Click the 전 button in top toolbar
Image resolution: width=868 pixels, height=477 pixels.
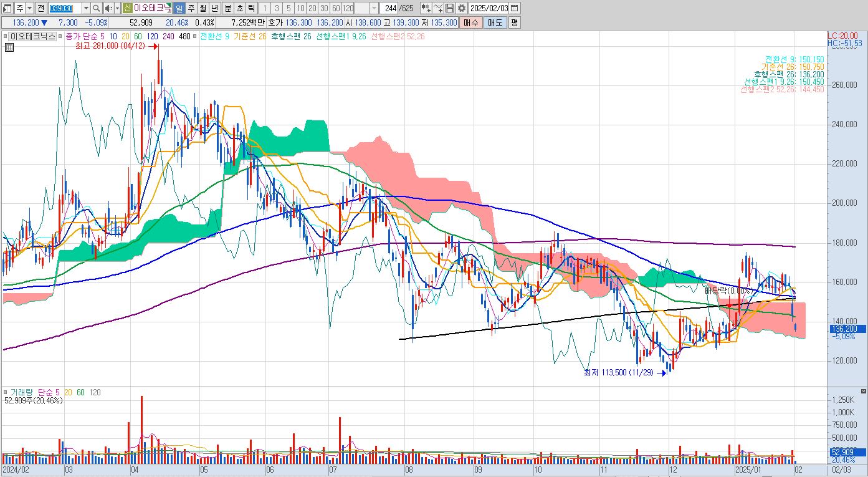[41, 8]
